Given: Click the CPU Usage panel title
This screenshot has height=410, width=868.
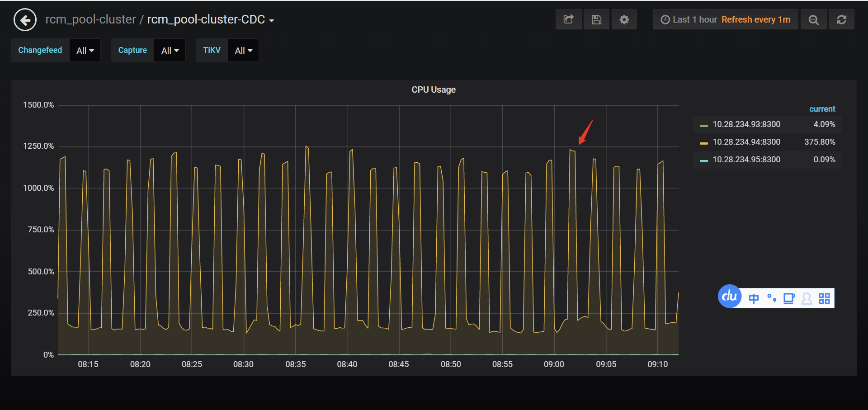Looking at the screenshot, I should tap(433, 90).
